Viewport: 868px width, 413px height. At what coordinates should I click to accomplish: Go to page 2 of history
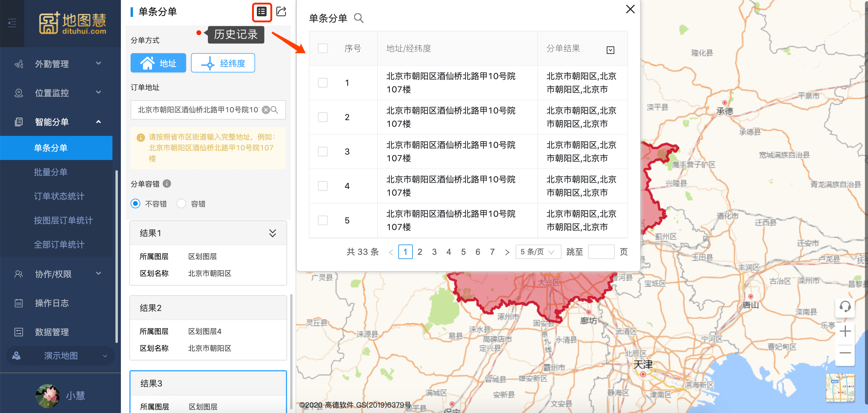[x=420, y=252]
